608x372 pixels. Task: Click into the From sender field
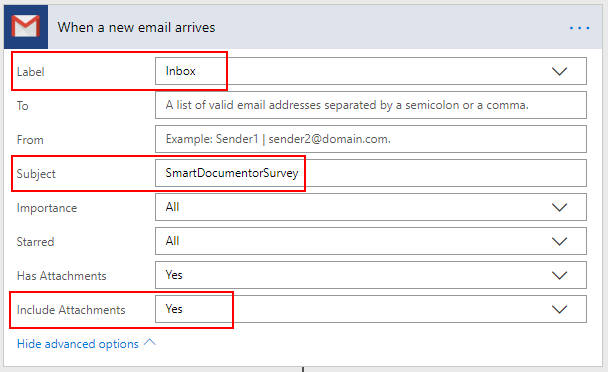[371, 139]
